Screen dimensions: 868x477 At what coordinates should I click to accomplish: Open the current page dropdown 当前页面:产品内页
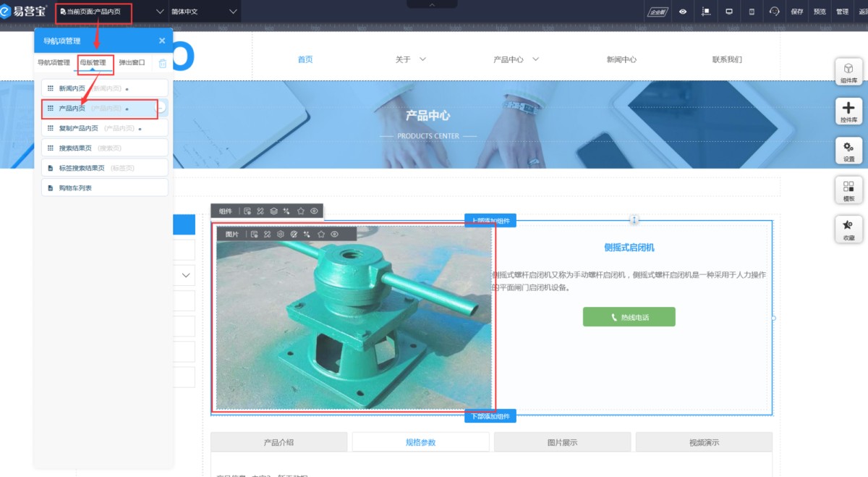pos(111,12)
